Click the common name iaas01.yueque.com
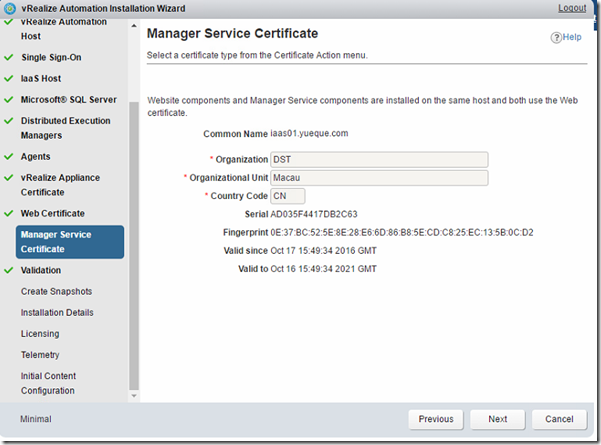The height and width of the screenshot is (445, 601). [x=309, y=133]
